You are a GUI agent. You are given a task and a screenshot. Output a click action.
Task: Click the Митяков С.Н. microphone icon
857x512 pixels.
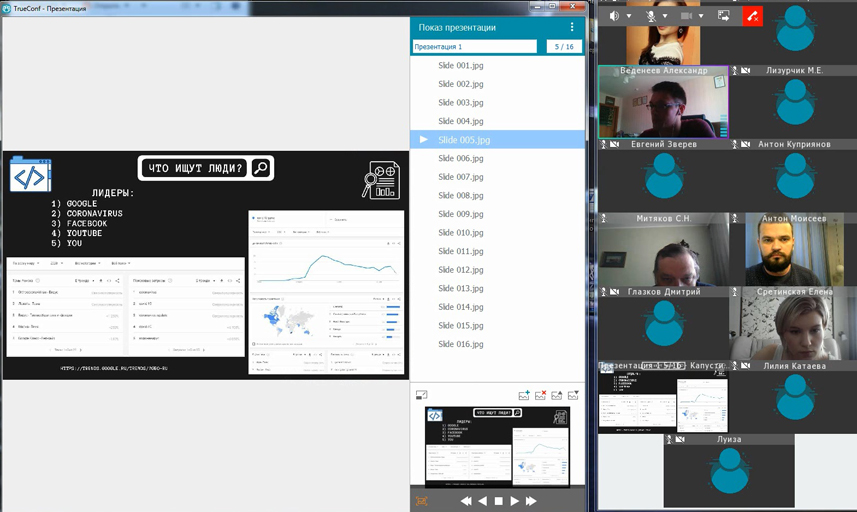[604, 218]
